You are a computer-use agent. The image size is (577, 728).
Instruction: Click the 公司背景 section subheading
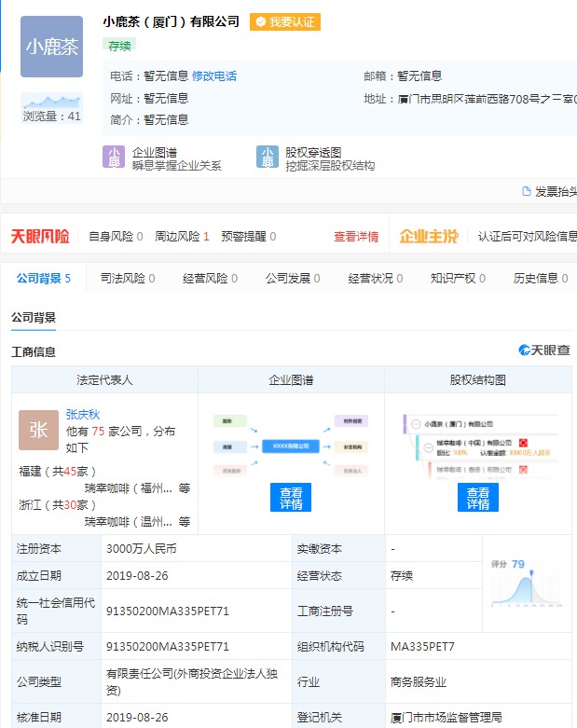34,318
